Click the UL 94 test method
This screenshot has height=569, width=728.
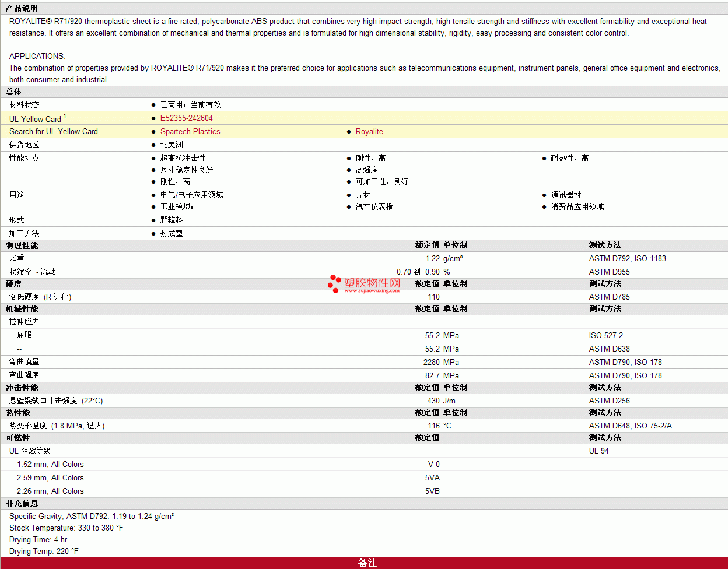pyautogui.click(x=598, y=451)
